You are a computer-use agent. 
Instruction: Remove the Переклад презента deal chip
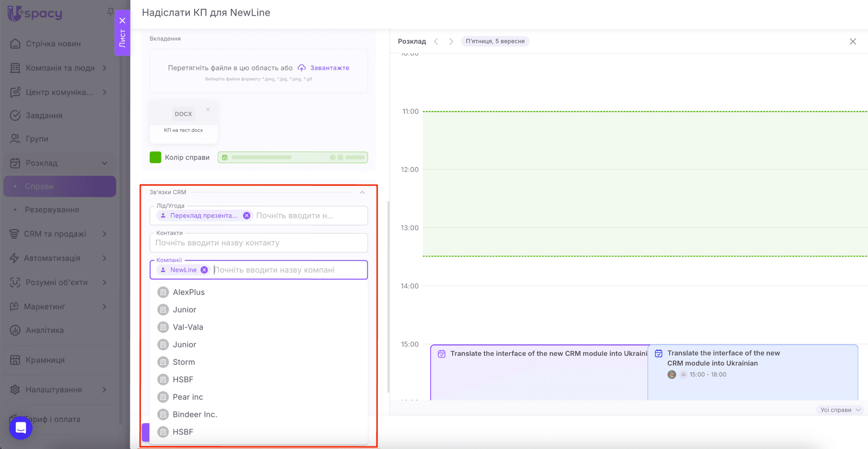click(x=247, y=216)
